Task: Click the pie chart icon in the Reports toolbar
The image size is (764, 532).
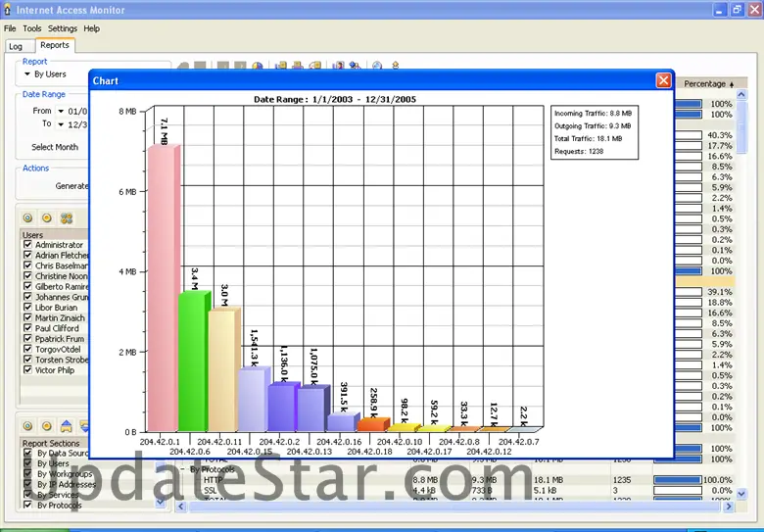Action: coord(258,66)
